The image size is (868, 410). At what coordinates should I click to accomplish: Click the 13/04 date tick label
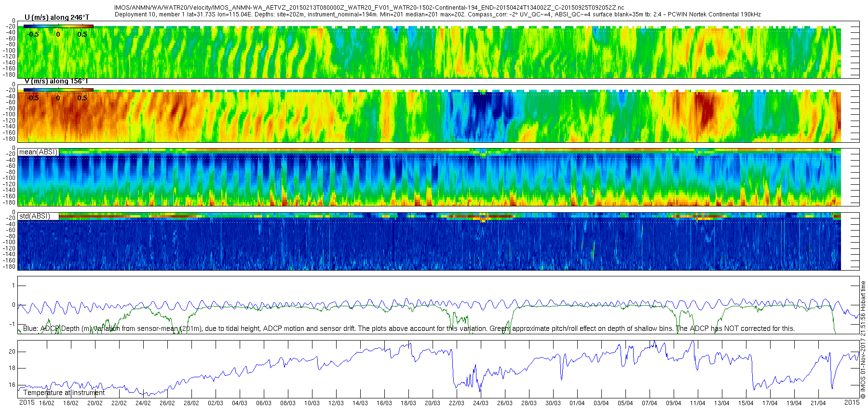[722, 403]
